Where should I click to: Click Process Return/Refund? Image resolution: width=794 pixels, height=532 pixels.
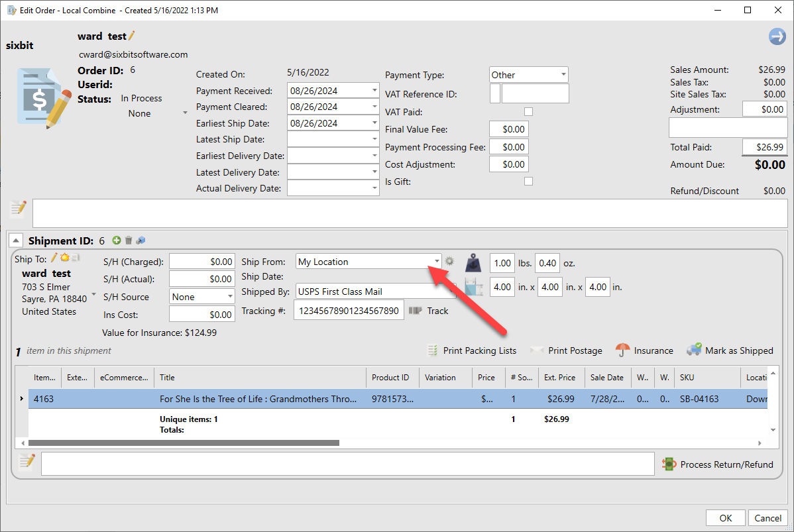pos(718,464)
